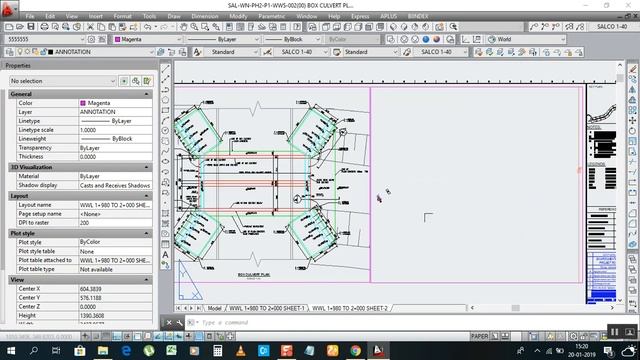The image size is (640, 360).
Task: Switch to WWL 1+980 TO 2+000 SHEET-2 tab
Action: 350,309
